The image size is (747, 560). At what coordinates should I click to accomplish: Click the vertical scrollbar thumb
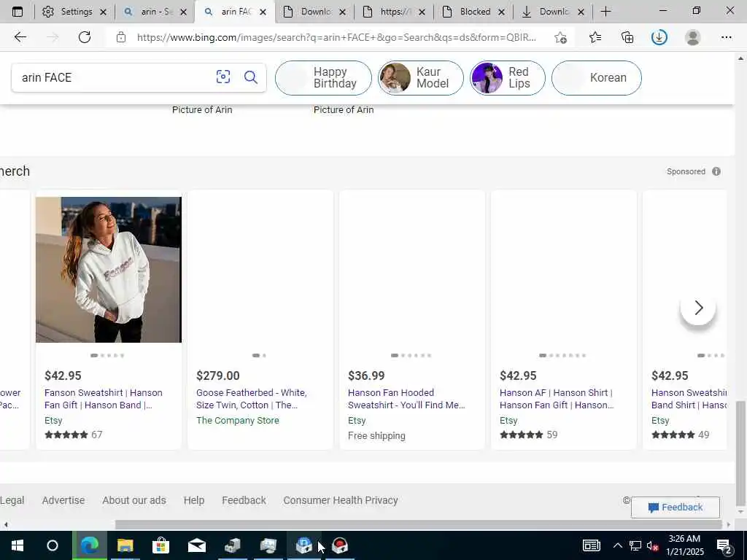(x=740, y=454)
